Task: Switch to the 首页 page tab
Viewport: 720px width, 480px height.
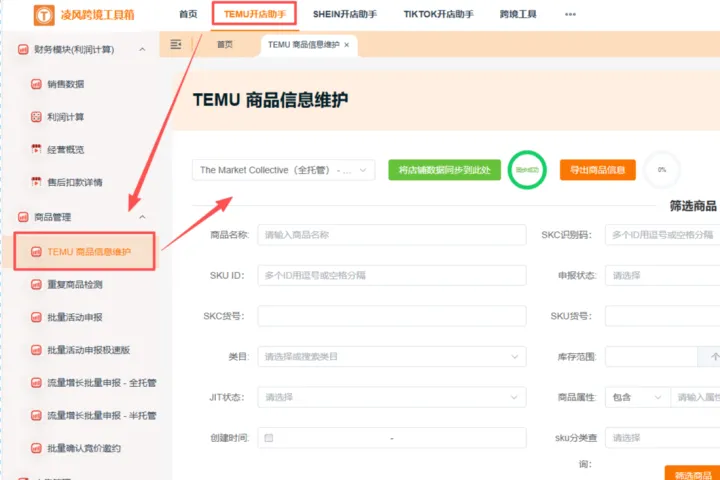Action: [x=225, y=45]
